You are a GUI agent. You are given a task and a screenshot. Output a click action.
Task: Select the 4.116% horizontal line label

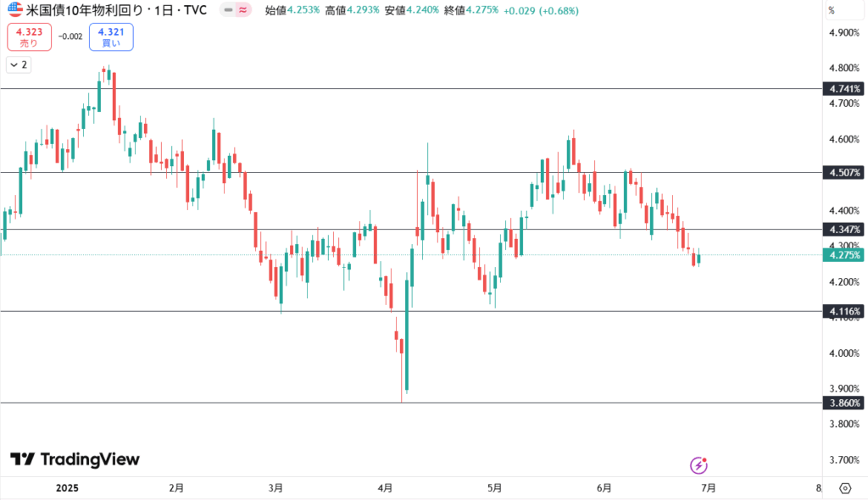point(843,312)
